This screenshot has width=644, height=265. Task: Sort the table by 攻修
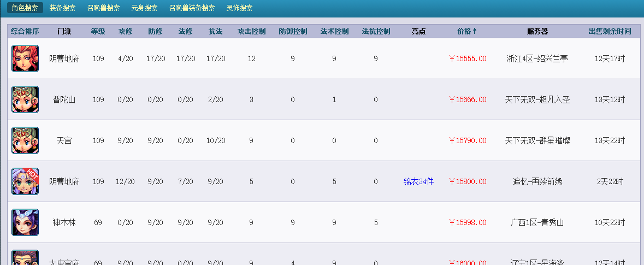point(125,32)
